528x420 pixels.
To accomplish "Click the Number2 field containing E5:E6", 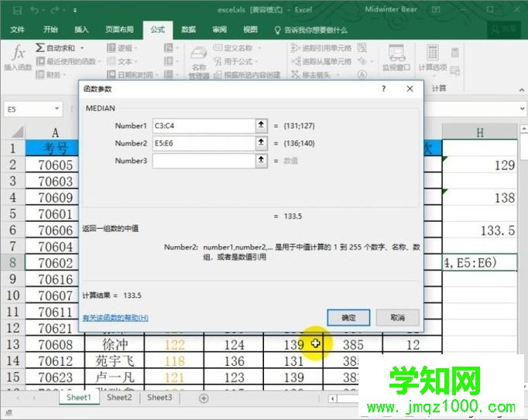I will coord(204,143).
